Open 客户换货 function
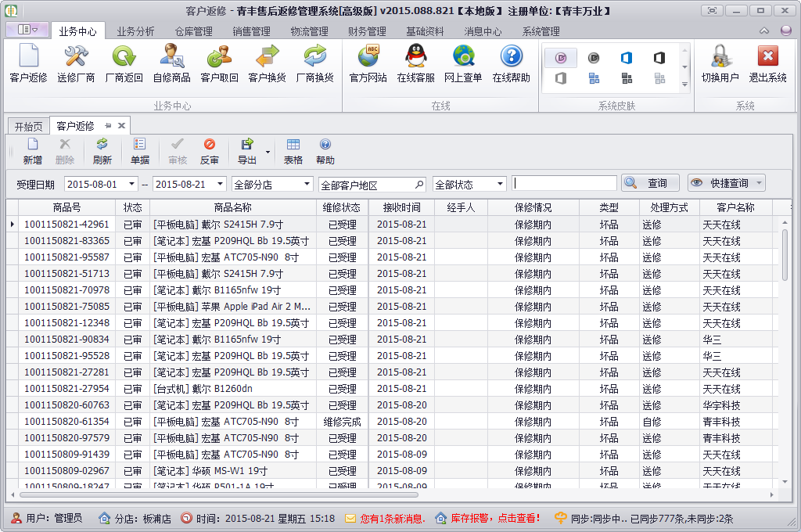801x532 pixels. coord(267,64)
